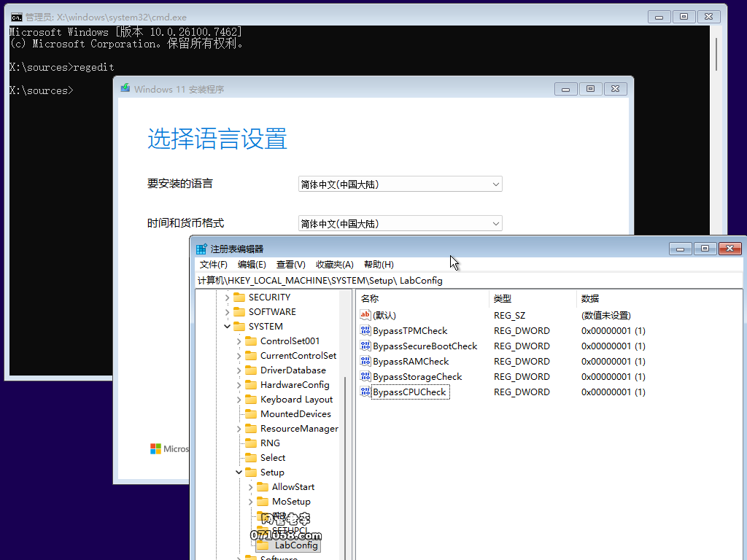Expand the MoSetup tree node
This screenshot has width=747, height=560.
(x=250, y=502)
